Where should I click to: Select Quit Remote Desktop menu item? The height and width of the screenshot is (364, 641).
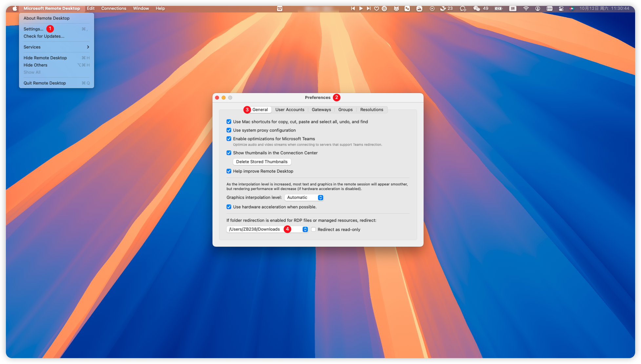(56, 83)
